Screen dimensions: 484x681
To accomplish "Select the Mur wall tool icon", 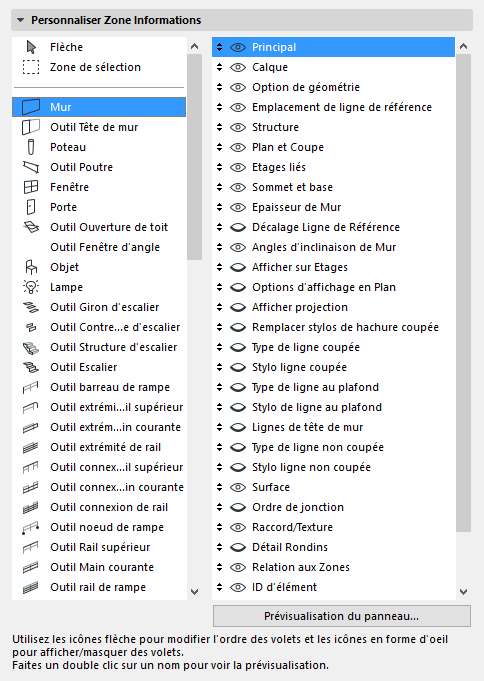I will 31,107.
